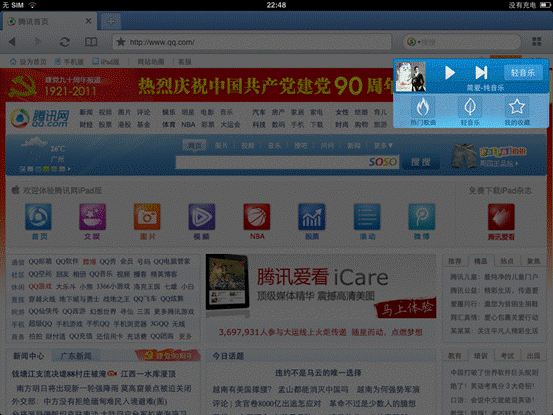Click the battery icon in status bar

coord(545,5)
